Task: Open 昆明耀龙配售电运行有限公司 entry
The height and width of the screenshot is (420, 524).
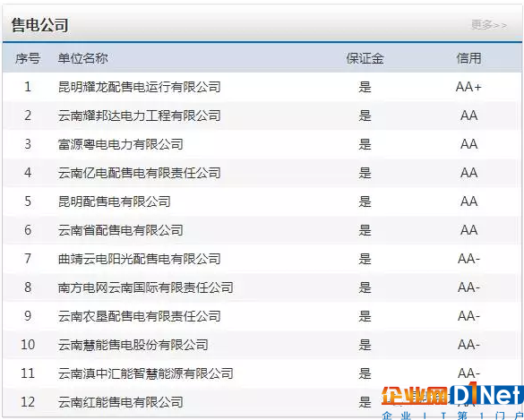Action: [x=139, y=87]
